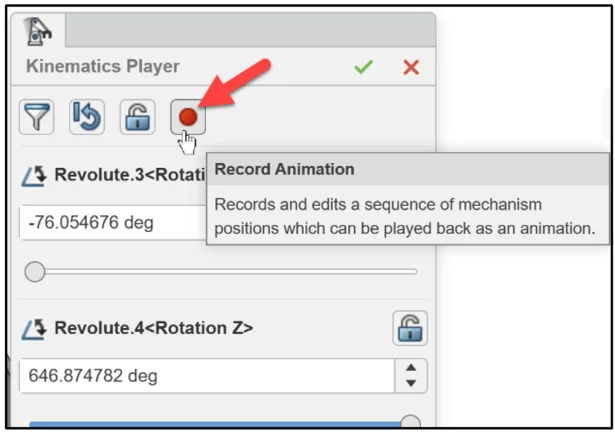Toggle the lock button for Revolute.4
Viewport: 615px width, 435px height.
point(409,327)
